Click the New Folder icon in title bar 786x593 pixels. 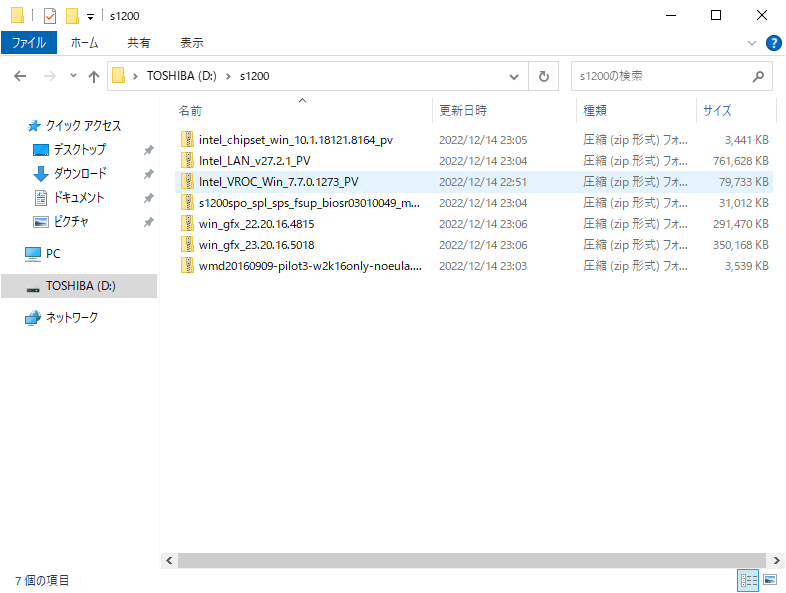point(72,16)
